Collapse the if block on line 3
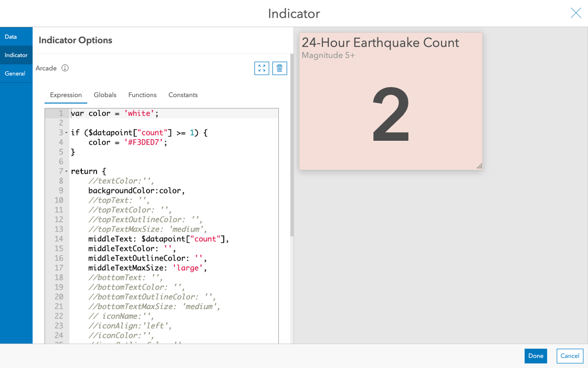Screen dimensions: 588x368 [x=66, y=133]
